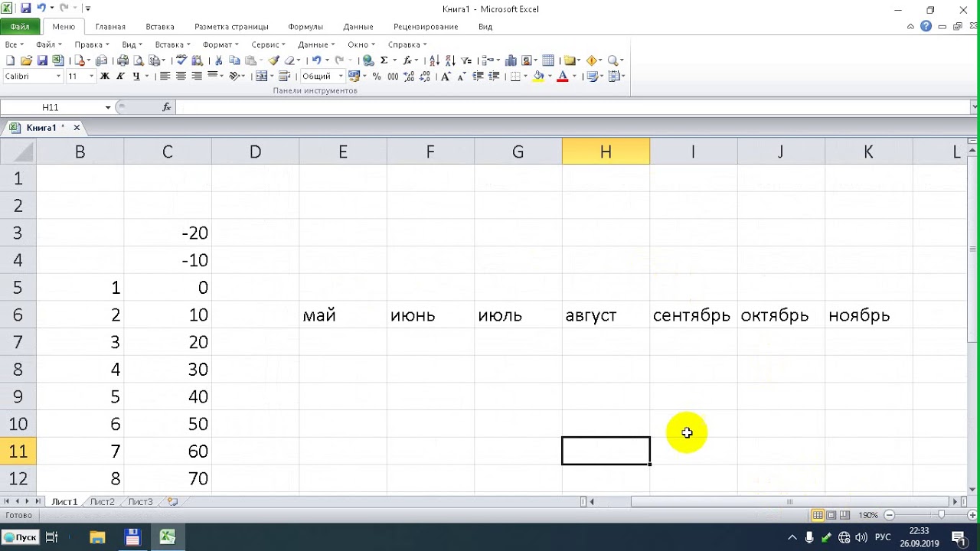Viewport: 980px width, 551px height.
Task: Apply the 000 thousands separator format
Action: pyautogui.click(x=393, y=77)
